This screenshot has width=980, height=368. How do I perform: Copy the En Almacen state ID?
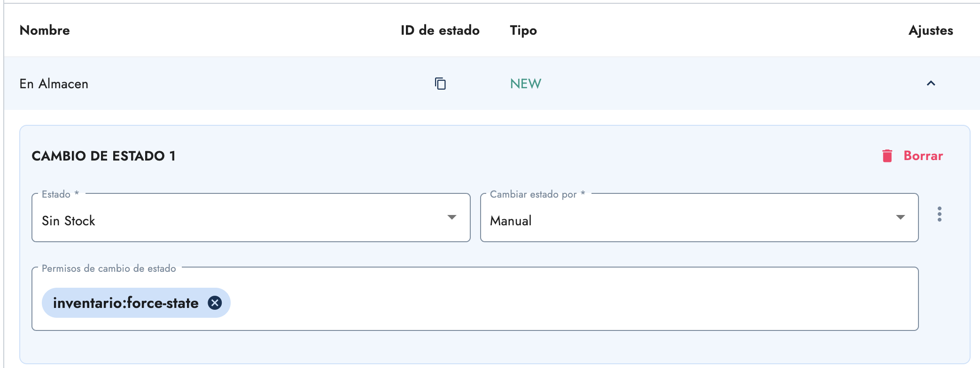(440, 84)
